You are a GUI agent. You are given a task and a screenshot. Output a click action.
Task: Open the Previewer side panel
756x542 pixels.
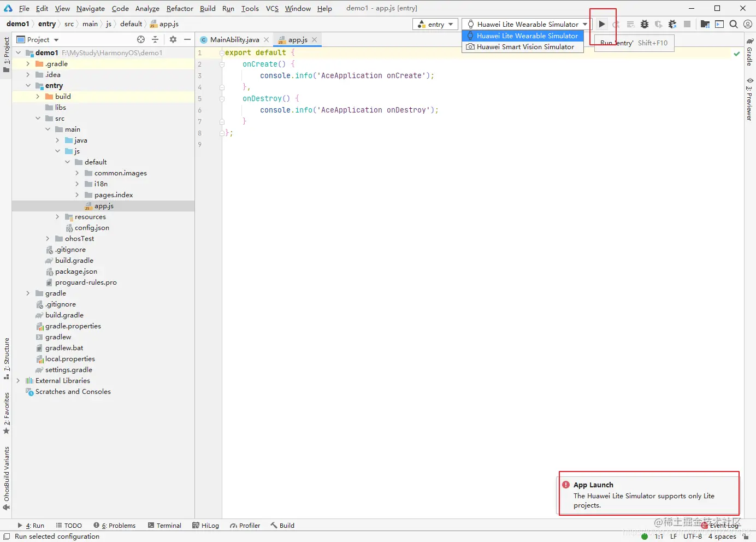click(749, 99)
